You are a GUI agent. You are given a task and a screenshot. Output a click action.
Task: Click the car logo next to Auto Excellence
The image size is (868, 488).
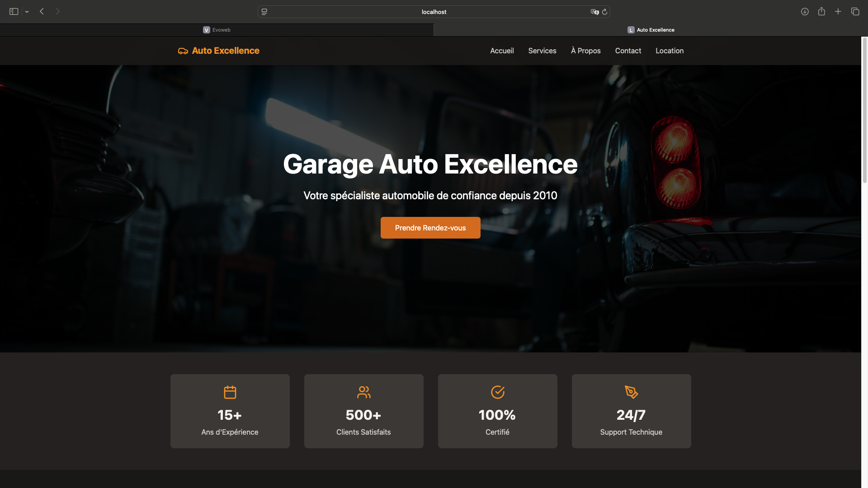(182, 51)
